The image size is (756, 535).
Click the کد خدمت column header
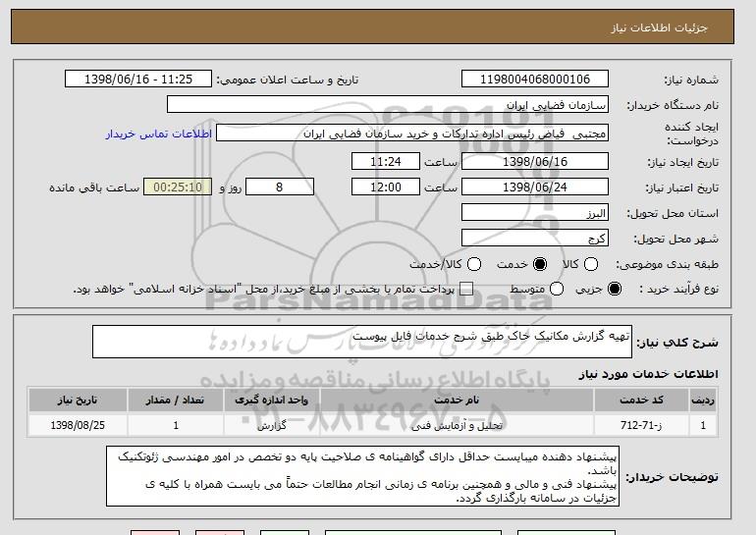[641, 401]
